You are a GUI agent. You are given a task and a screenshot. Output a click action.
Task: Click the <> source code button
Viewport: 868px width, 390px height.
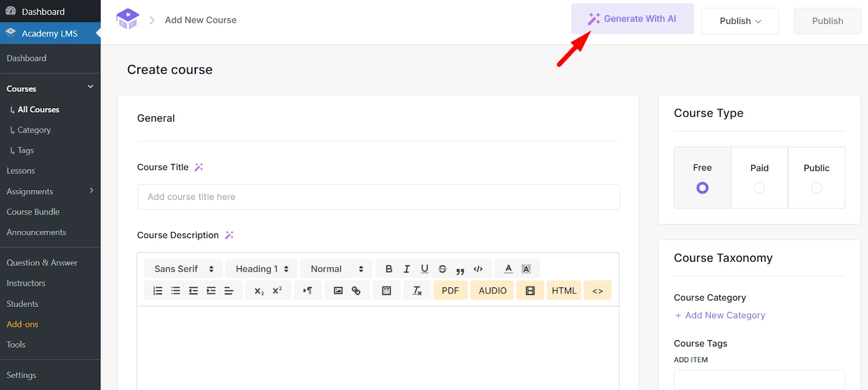click(x=597, y=291)
